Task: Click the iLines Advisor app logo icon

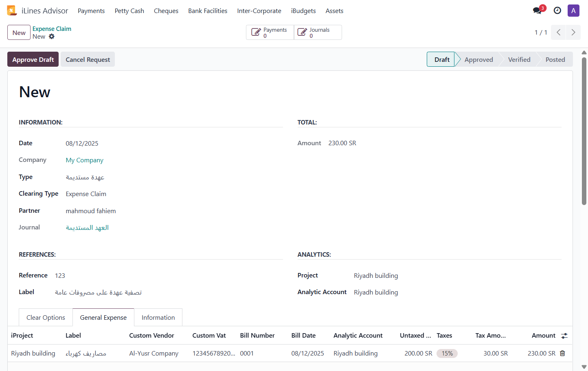Action: [12, 11]
